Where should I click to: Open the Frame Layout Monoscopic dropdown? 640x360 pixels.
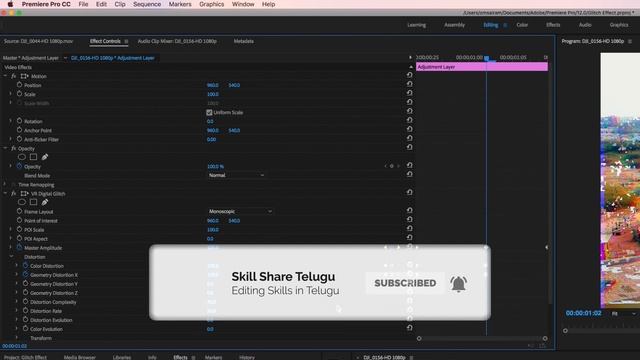click(x=240, y=211)
